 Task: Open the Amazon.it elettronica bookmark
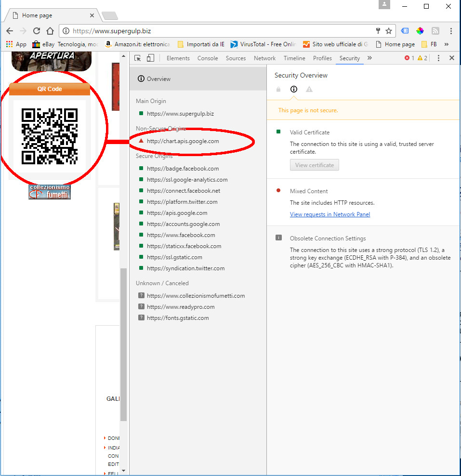pyautogui.click(x=137, y=44)
